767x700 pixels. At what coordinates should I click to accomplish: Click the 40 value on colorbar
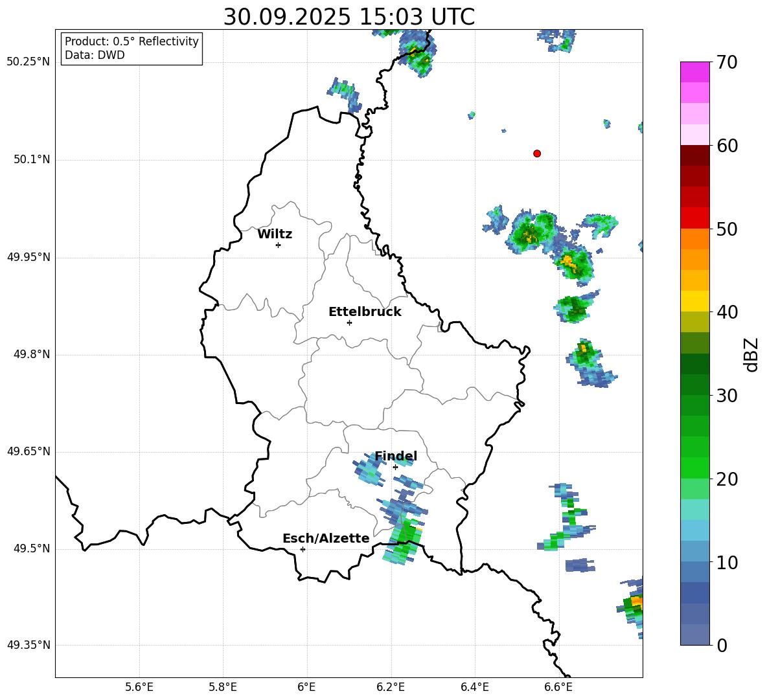727,312
